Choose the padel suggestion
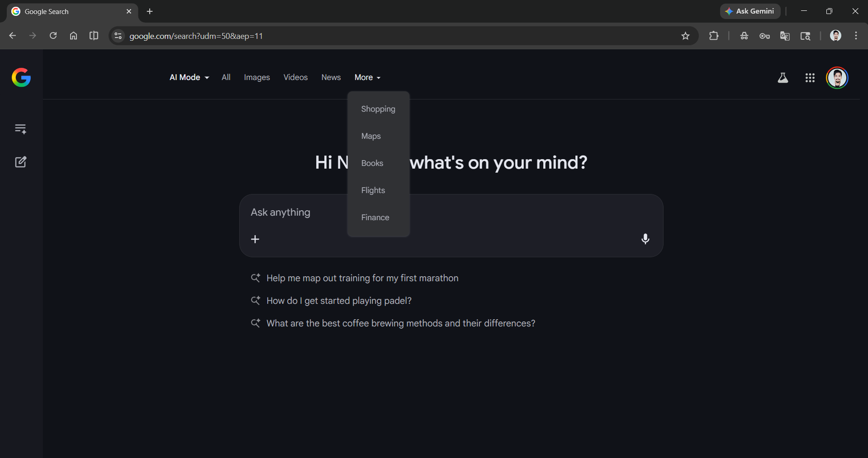This screenshot has width=868, height=458. [x=339, y=301]
